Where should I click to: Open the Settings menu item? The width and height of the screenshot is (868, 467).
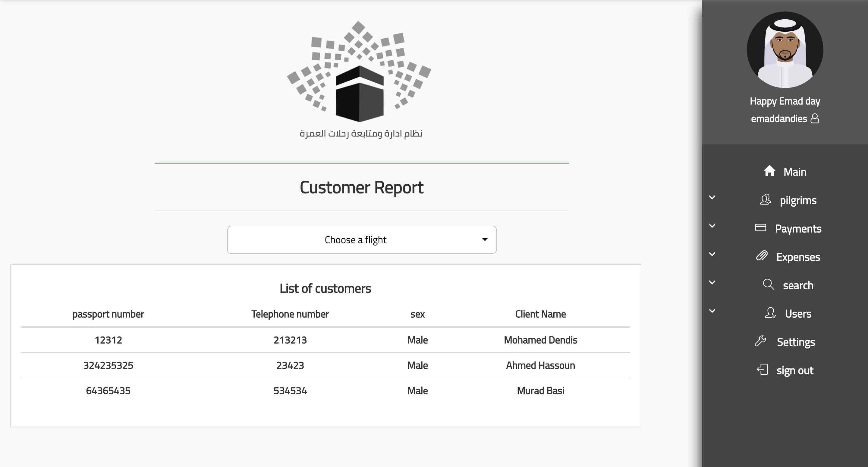pos(796,342)
